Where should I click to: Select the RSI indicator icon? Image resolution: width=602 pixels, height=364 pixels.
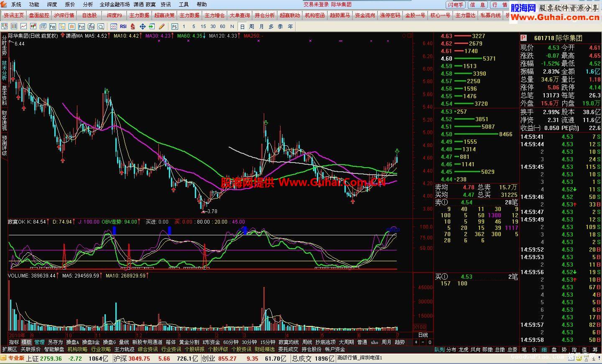123,26
